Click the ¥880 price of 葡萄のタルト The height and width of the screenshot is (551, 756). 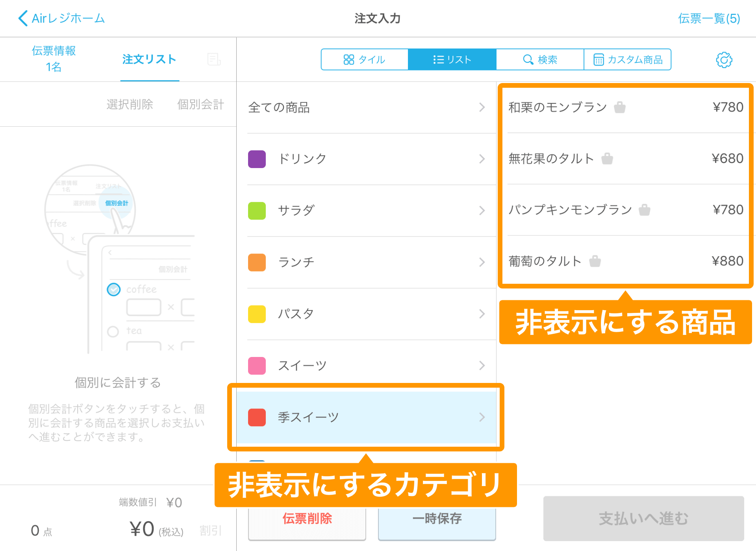pos(728,261)
